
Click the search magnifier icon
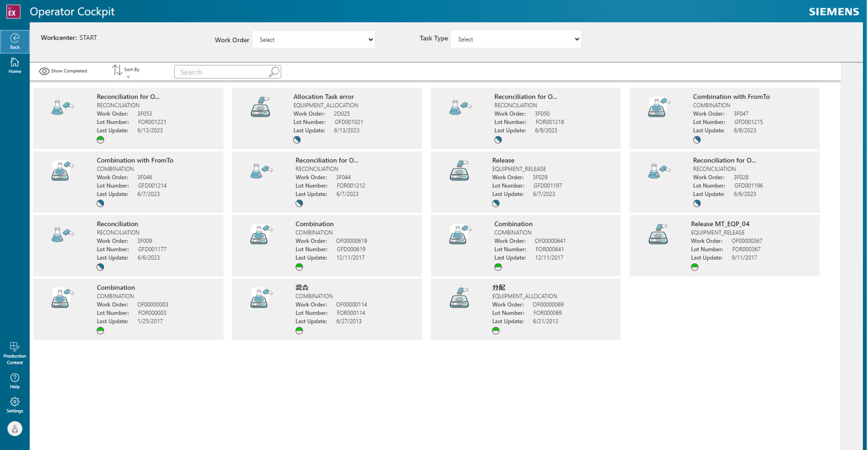click(x=273, y=72)
